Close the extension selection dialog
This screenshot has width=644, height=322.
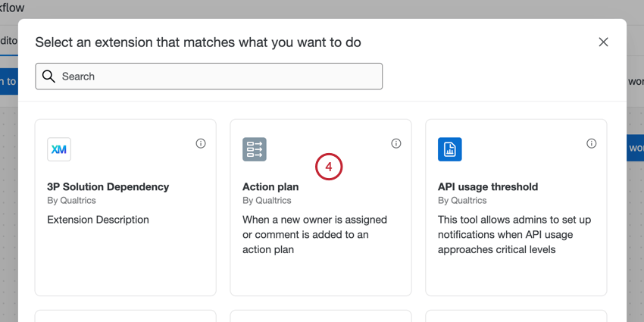click(x=603, y=42)
